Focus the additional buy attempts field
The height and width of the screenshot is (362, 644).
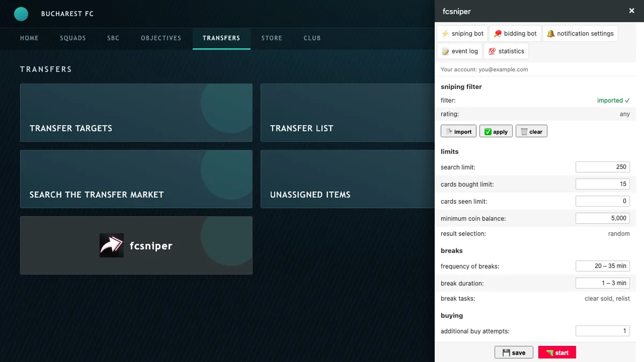603,331
